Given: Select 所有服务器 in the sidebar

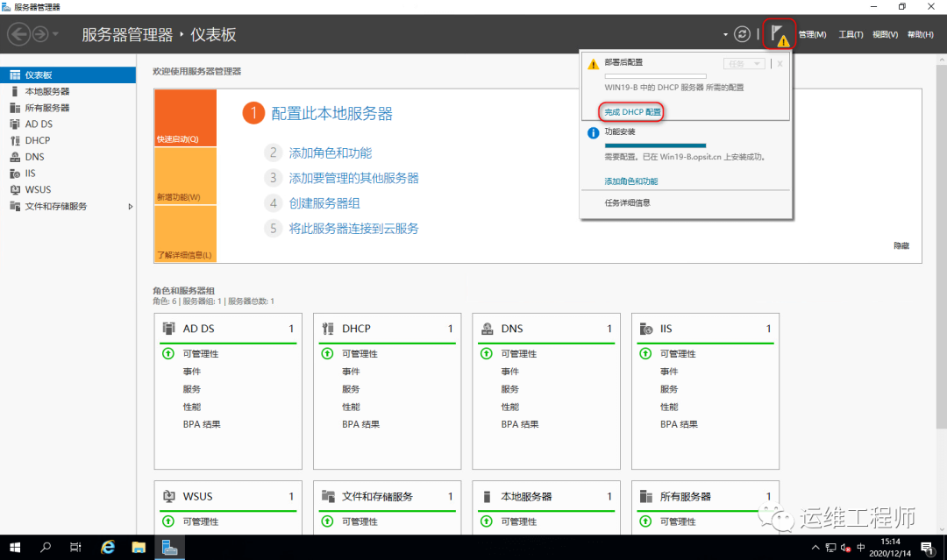Looking at the screenshot, I should [68, 108].
